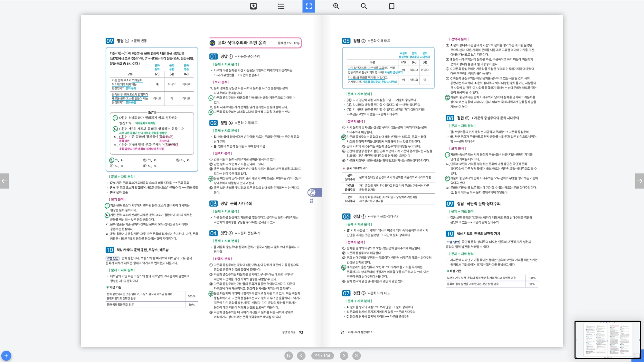Click the page preview thumbnail
644x362 pixels.
[x=607, y=339]
